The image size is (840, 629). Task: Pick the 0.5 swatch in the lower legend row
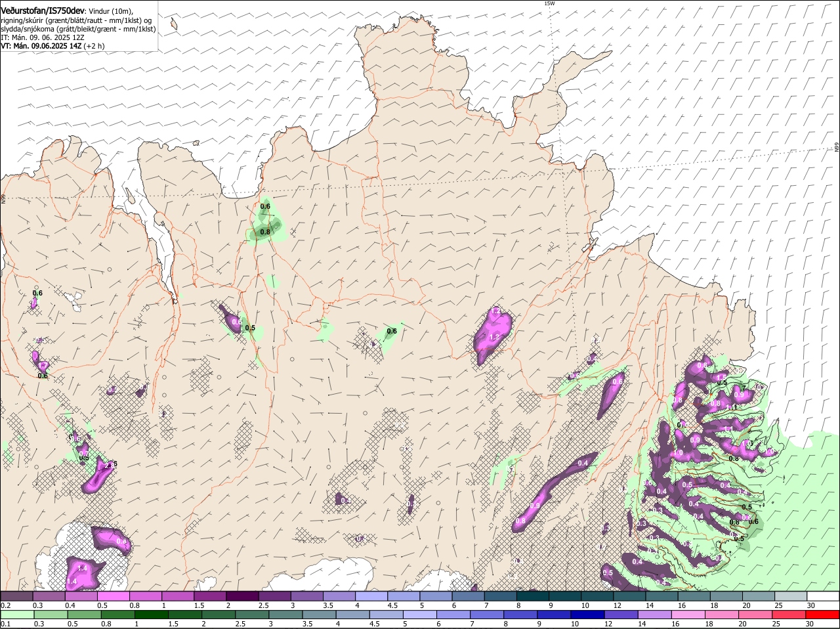pos(84,615)
